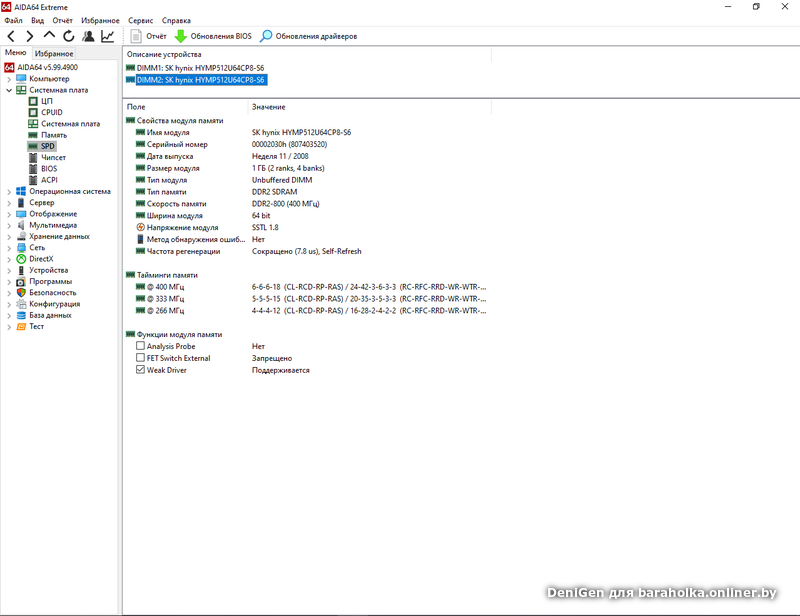Click Обновления драйверов toolbar button
This screenshot has height=616, width=800.
click(x=309, y=36)
